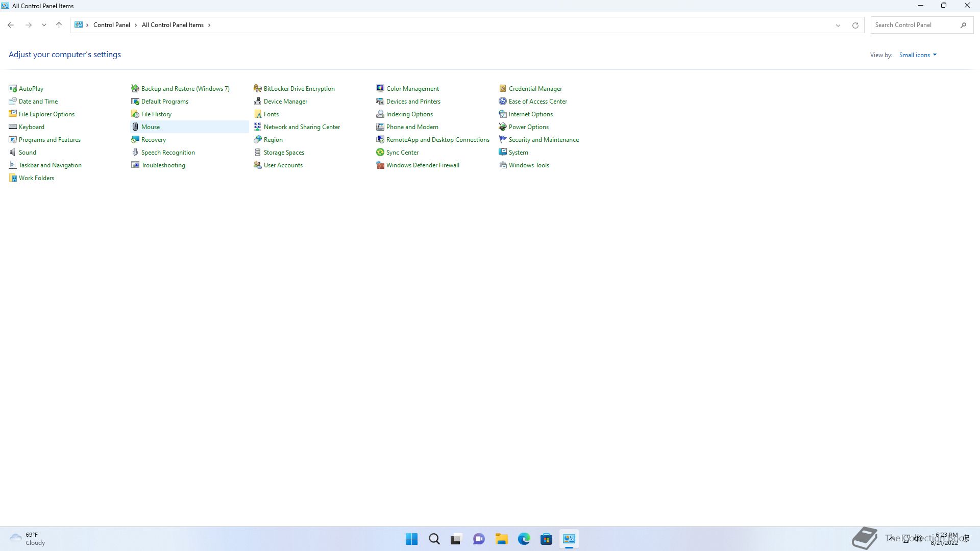980x551 pixels.
Task: Open Internet Options
Action: click(x=531, y=114)
